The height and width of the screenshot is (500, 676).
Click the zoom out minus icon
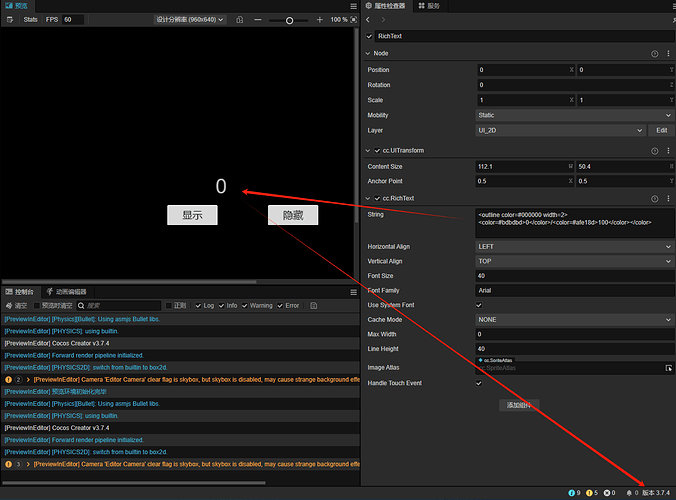(258, 20)
